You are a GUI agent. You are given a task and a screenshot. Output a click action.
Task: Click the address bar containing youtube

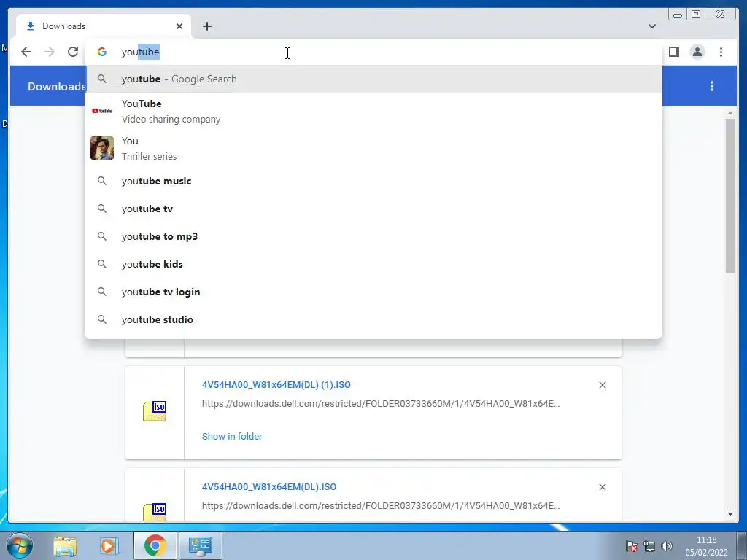point(373,52)
